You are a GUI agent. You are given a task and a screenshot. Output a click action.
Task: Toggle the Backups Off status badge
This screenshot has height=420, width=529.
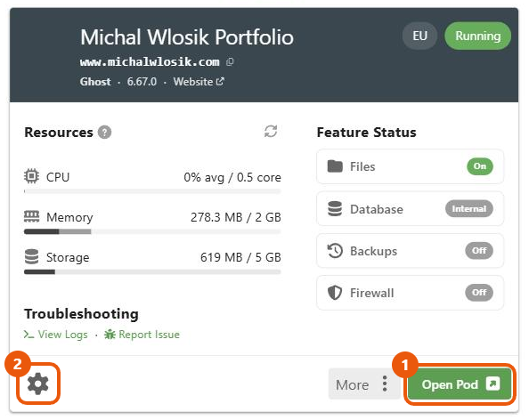tap(479, 250)
